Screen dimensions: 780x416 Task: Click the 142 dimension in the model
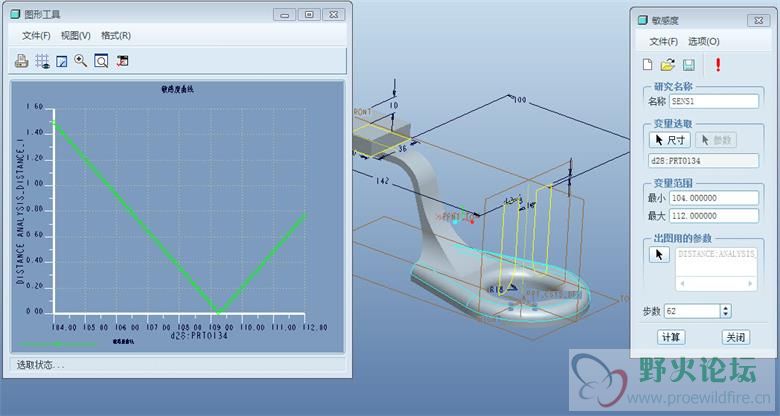tap(382, 181)
